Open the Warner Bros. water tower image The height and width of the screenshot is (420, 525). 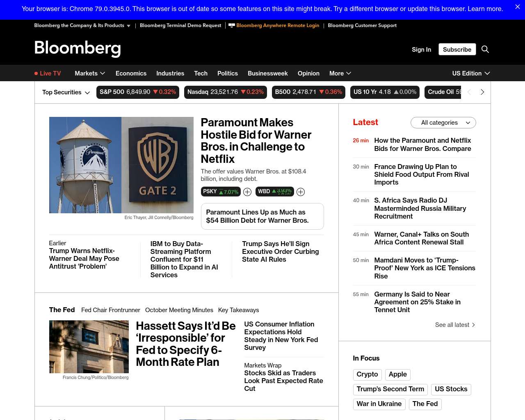coord(121,165)
